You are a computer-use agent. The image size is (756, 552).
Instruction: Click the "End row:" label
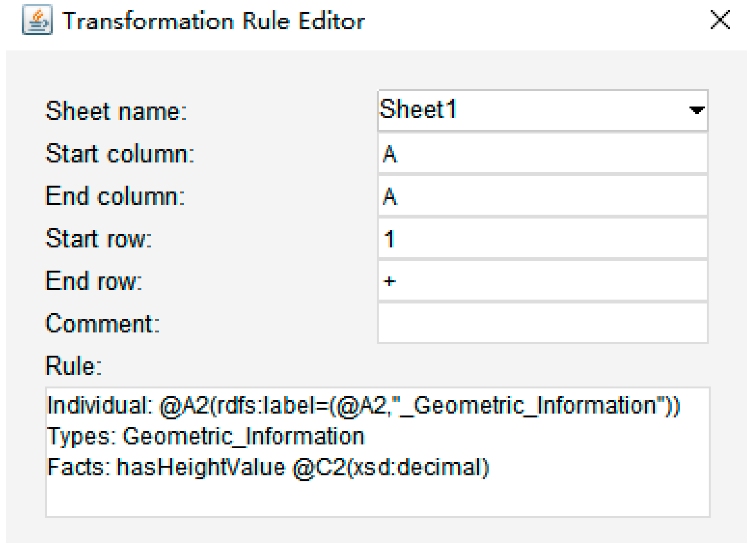tap(94, 281)
